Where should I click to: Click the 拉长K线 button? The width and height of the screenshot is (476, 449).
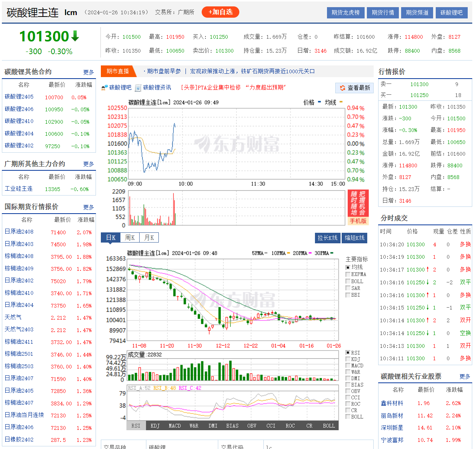(327, 238)
